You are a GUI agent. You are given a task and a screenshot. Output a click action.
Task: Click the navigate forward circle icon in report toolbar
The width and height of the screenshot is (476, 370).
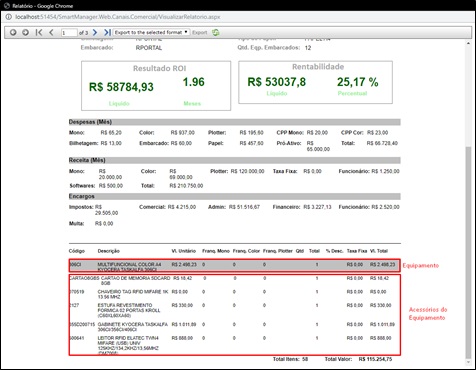tap(25, 32)
